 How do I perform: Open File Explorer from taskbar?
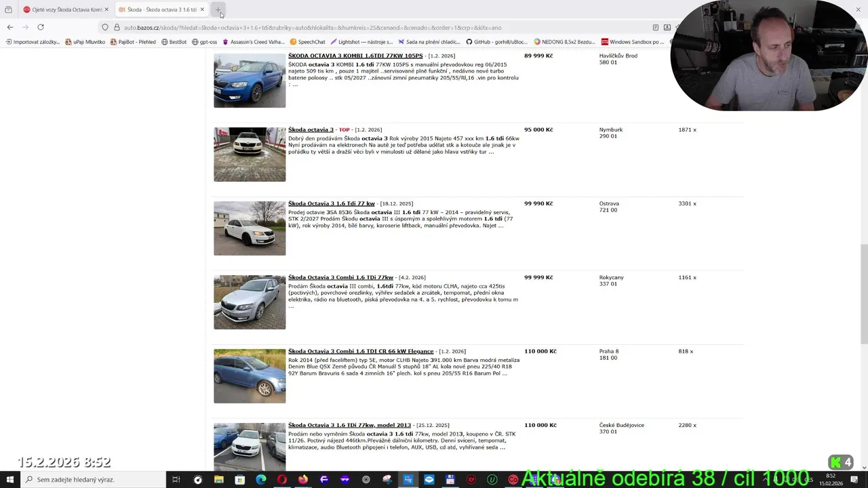218,480
